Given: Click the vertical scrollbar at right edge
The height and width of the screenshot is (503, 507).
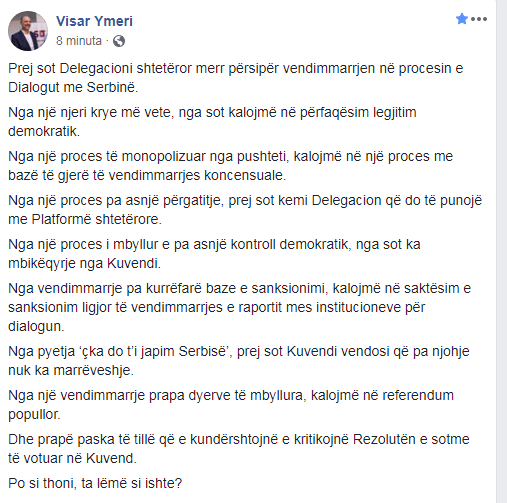Looking at the screenshot, I should [502, 251].
